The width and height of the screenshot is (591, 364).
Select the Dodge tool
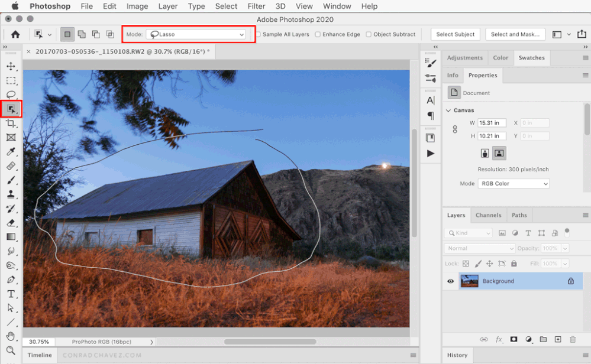point(11,265)
